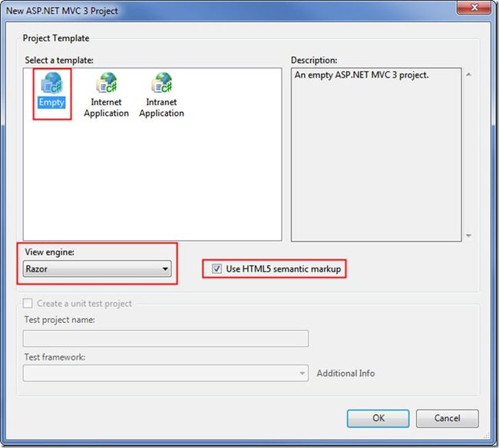Confirm with the OK button
Screen dimensions: 499x448
point(378,418)
